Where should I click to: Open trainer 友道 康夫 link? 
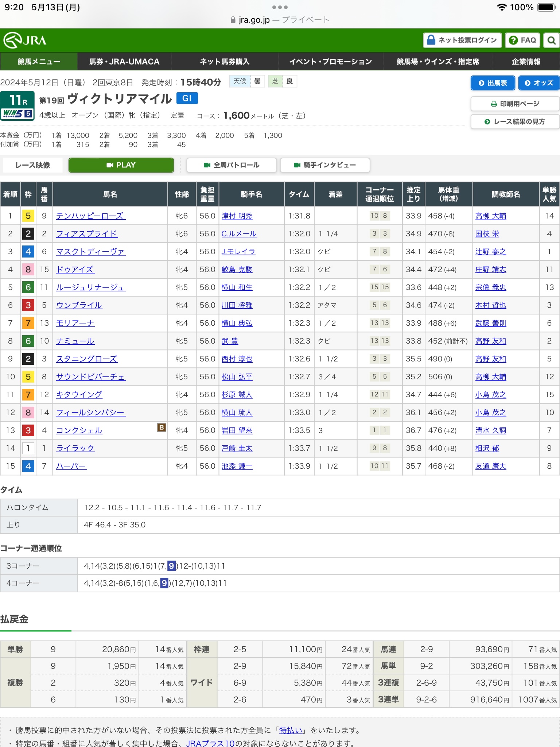[x=491, y=466]
